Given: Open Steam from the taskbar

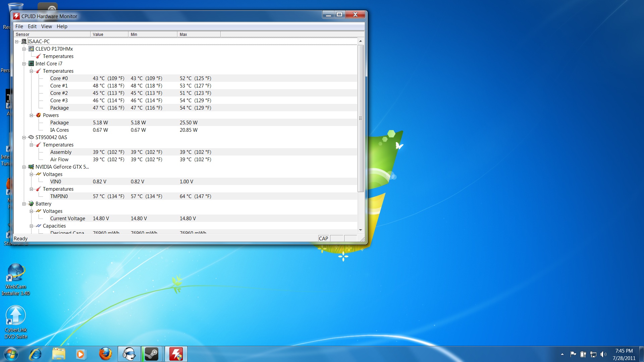Looking at the screenshot, I should [x=152, y=354].
